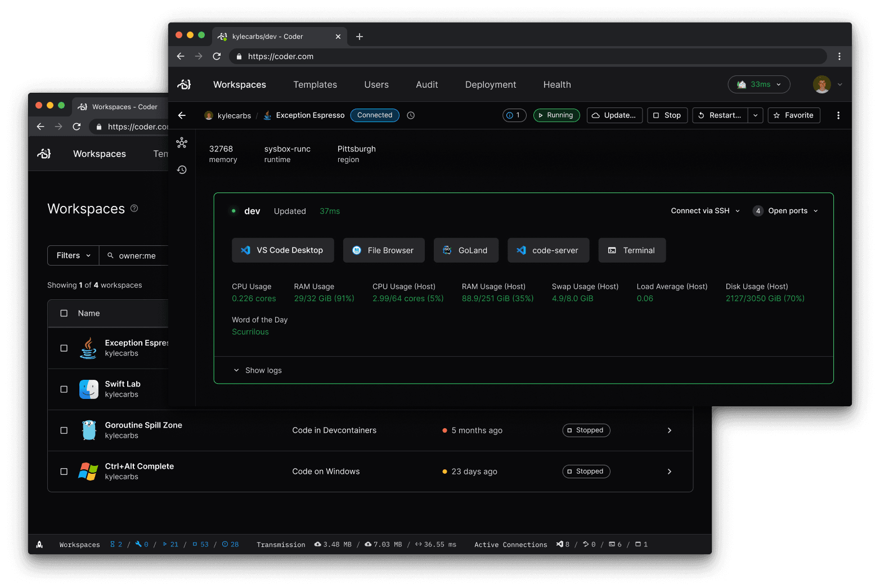This screenshot has width=880, height=588.
Task: Open the Filters dropdown
Action: [x=73, y=255]
